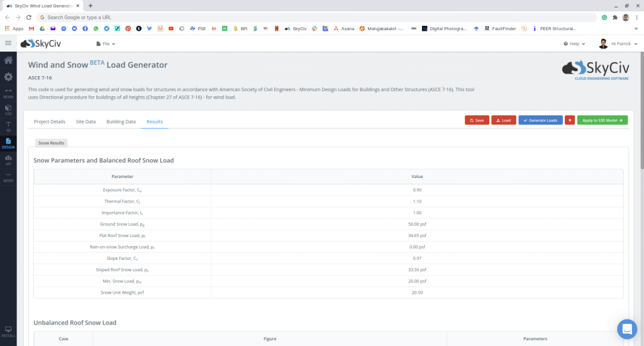The image size is (644, 346).
Task: Open the S3D module in sidebar
Action: 8,109
